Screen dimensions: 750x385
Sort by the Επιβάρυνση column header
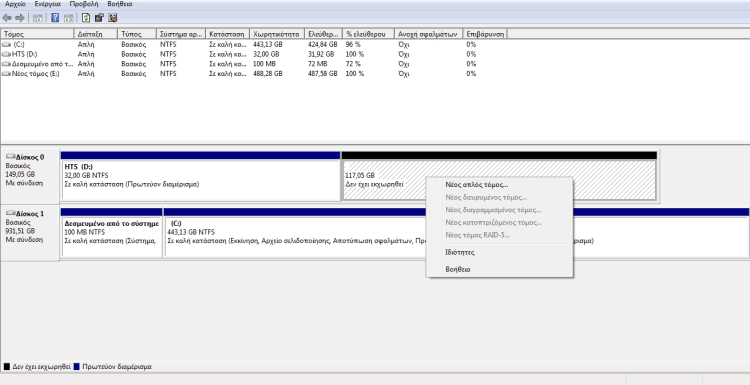pos(485,34)
